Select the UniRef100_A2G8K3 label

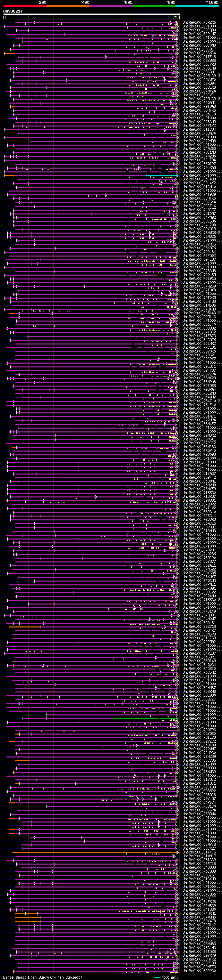click(x=199, y=519)
